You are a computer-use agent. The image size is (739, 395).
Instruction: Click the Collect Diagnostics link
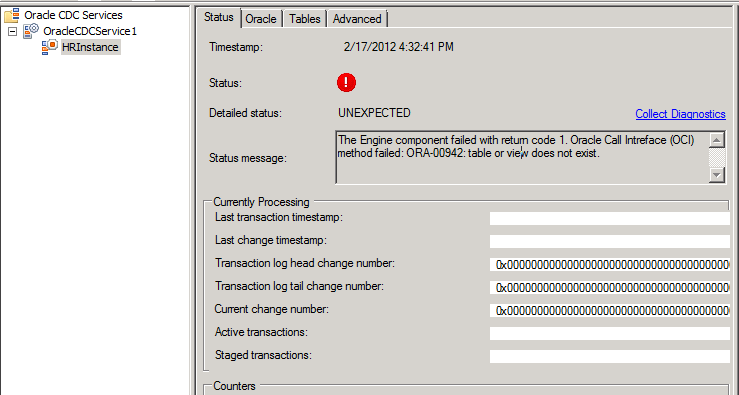[680, 114]
